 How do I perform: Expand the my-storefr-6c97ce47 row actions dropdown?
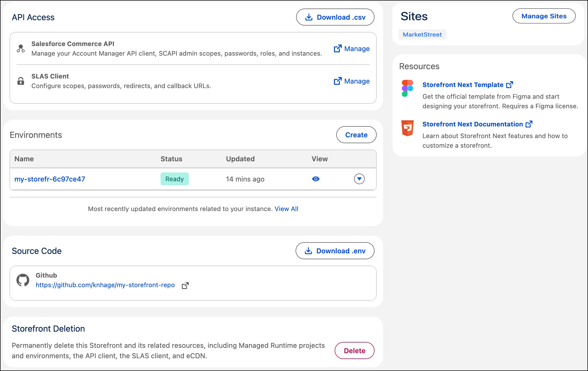coord(359,179)
